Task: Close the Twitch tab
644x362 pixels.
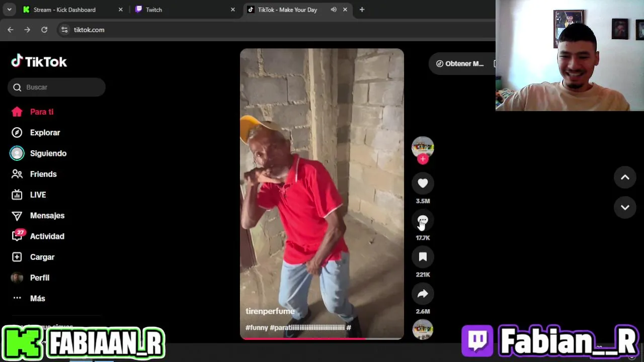Action: 232,10
